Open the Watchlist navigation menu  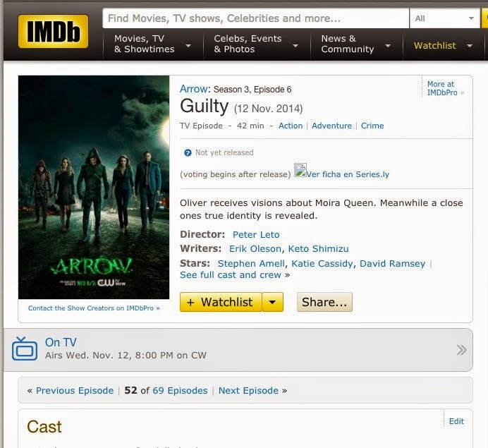pyautogui.click(x=443, y=46)
